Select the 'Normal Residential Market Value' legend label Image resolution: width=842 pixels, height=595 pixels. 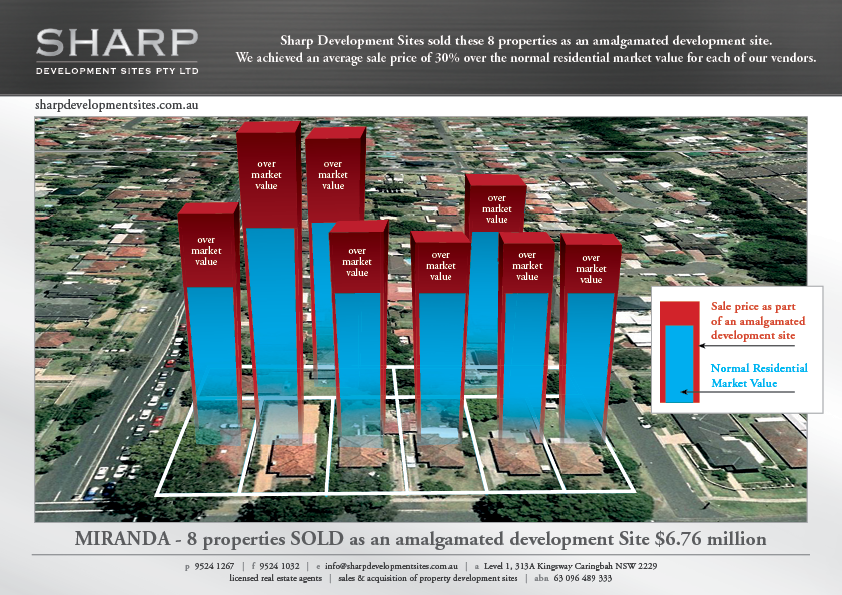(x=758, y=376)
